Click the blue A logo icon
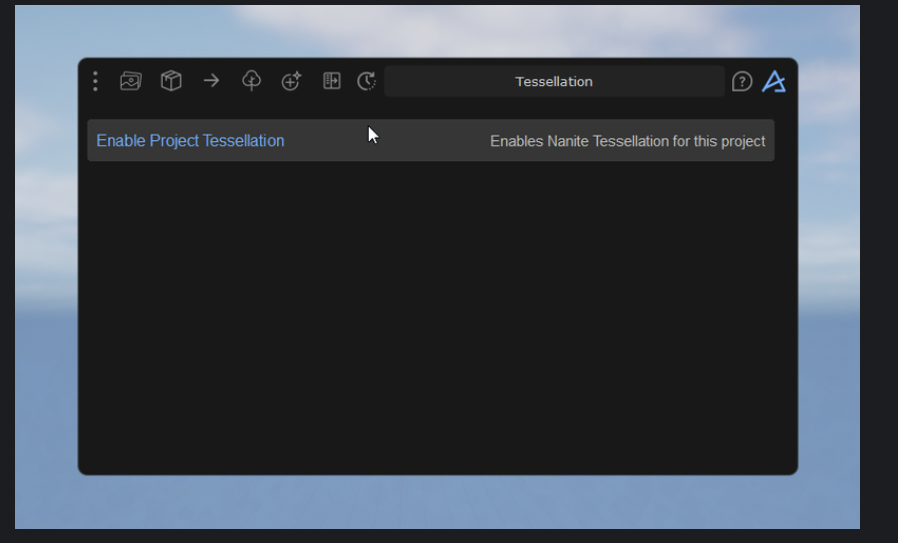 pos(774,81)
